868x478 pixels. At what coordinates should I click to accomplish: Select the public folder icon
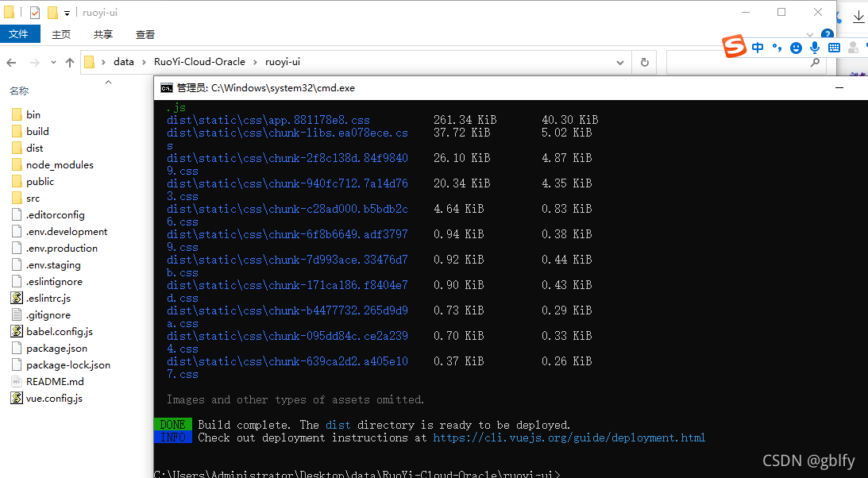(17, 182)
